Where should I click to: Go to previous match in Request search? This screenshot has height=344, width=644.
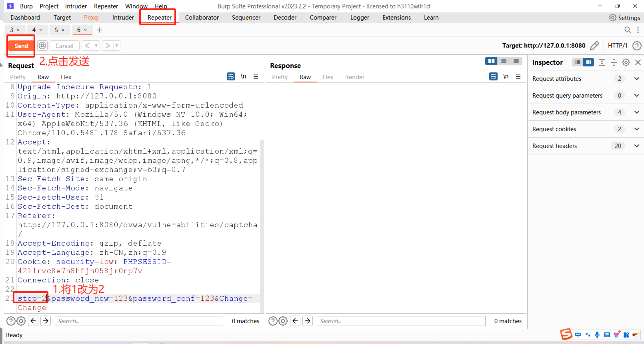(x=34, y=321)
